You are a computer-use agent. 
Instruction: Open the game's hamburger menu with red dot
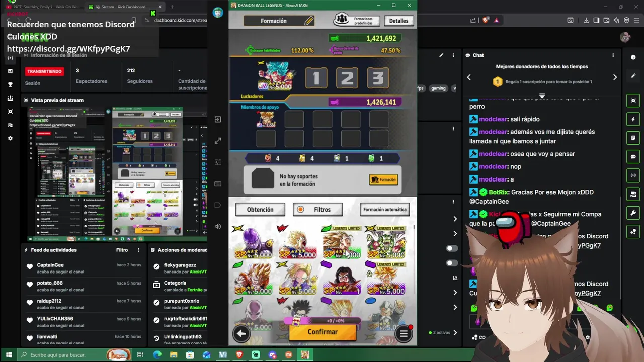(x=404, y=333)
